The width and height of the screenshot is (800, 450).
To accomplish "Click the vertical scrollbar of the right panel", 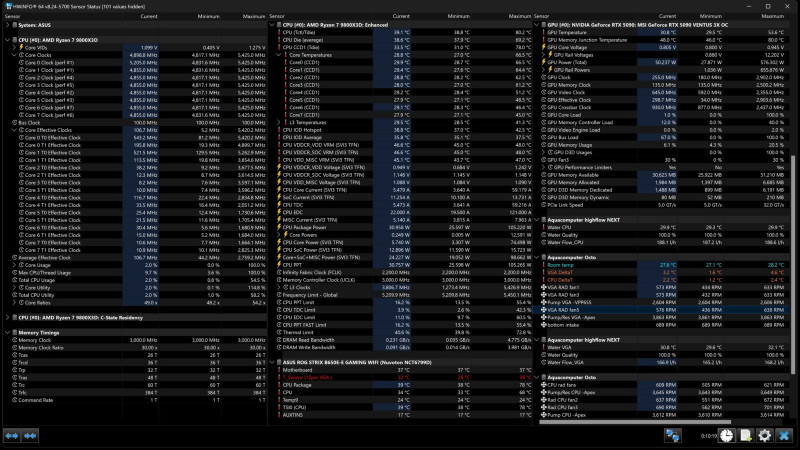I will 792,265.
